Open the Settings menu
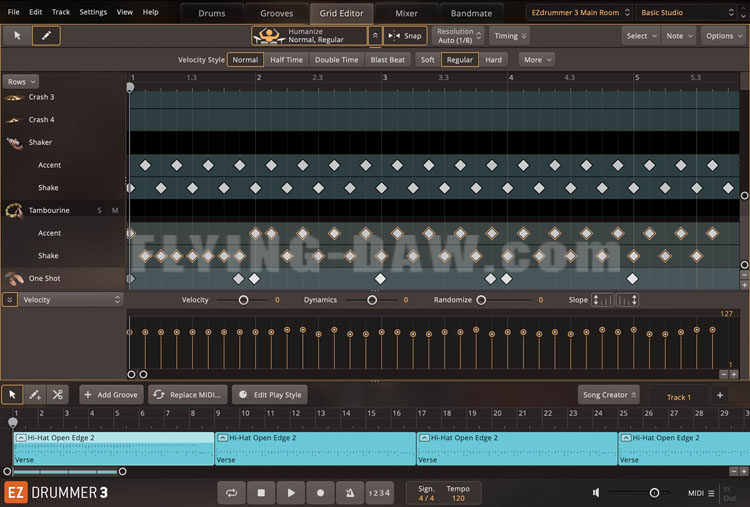 coord(93,12)
